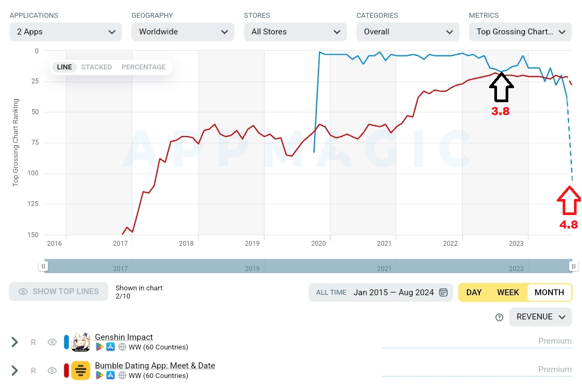This screenshot has width=582, height=392.
Task: Click the help question mark icon
Action: click(499, 317)
